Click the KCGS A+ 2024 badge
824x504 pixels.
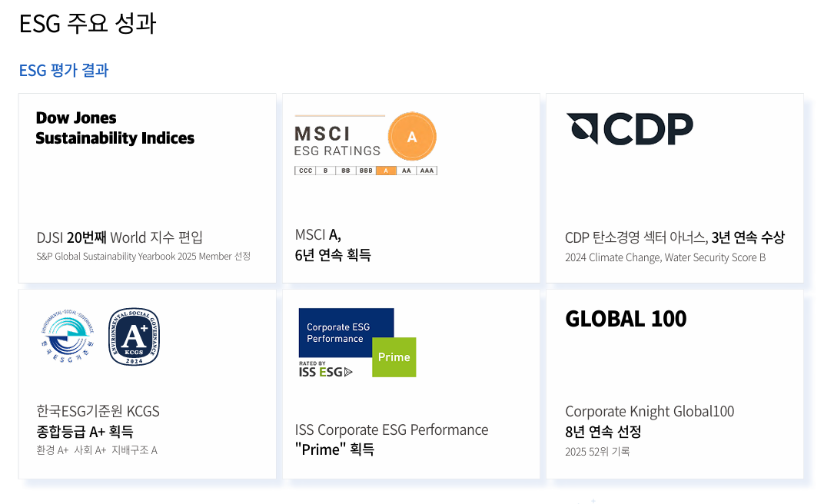point(134,337)
